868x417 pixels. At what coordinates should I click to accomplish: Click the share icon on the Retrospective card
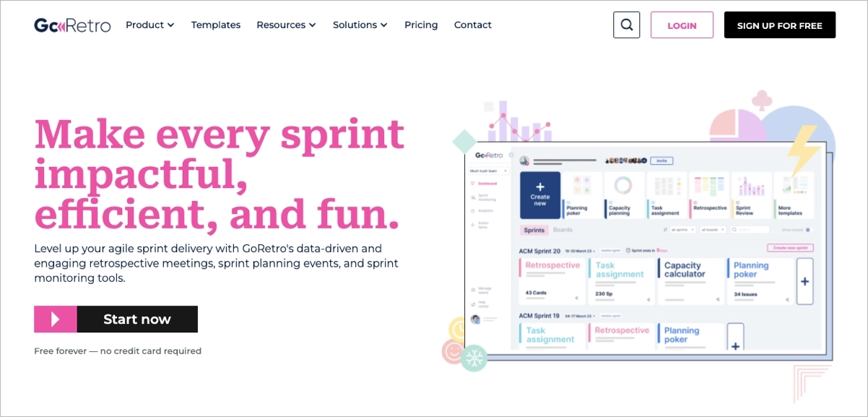(x=576, y=298)
